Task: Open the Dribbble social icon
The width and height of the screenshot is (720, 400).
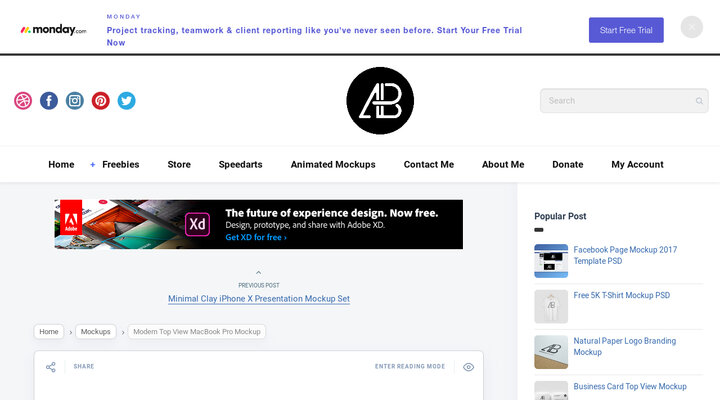Action: (x=23, y=101)
